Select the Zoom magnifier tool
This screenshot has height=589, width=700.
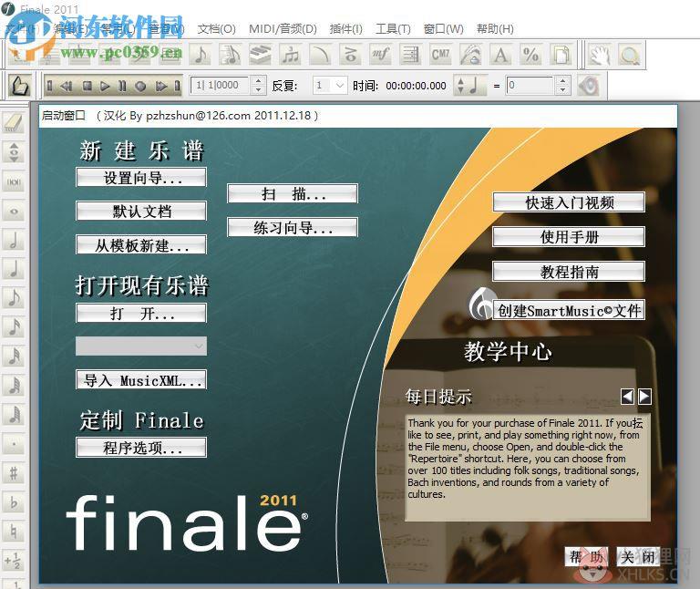[630, 55]
